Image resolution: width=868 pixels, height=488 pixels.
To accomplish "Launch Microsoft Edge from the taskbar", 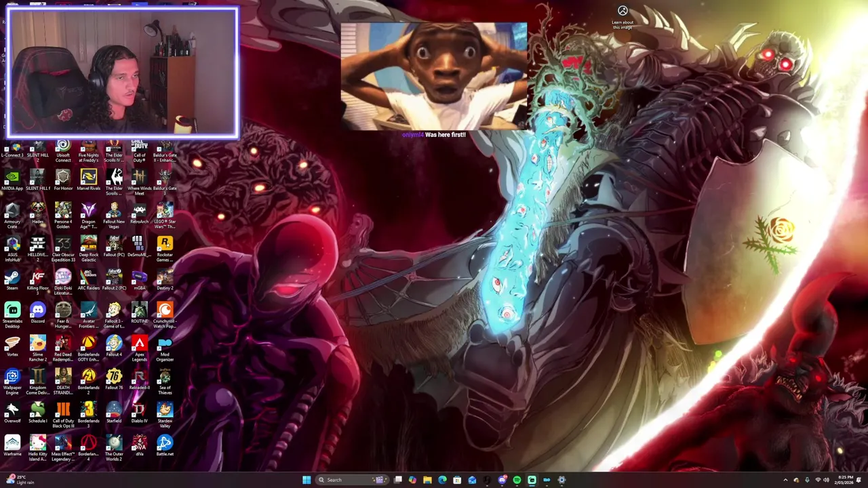I will 442,480.
